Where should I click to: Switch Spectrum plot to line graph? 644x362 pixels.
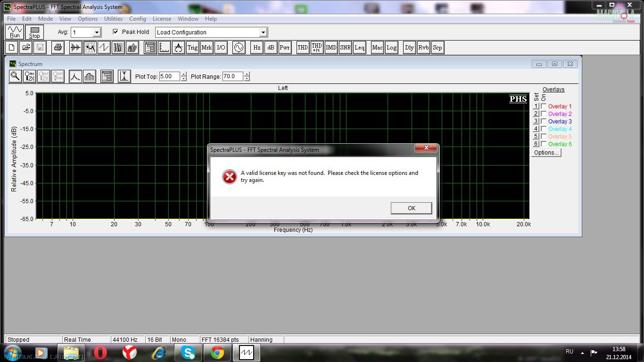tap(75, 76)
